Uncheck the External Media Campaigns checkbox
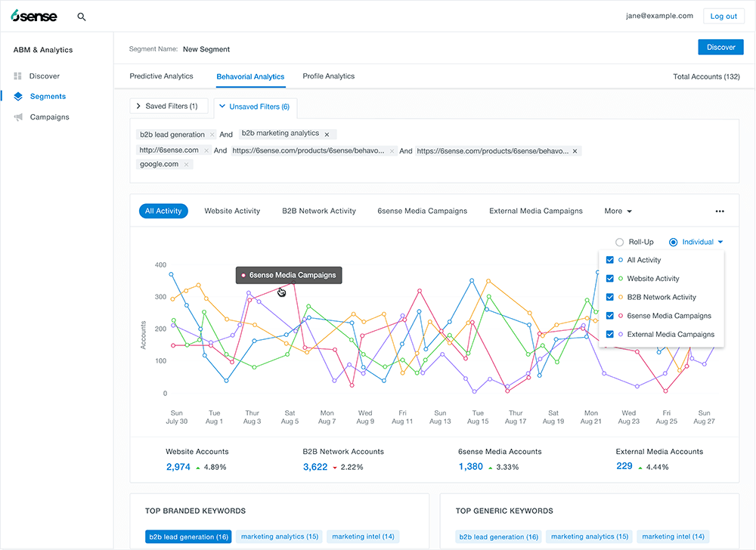The image size is (756, 550). [x=610, y=334]
